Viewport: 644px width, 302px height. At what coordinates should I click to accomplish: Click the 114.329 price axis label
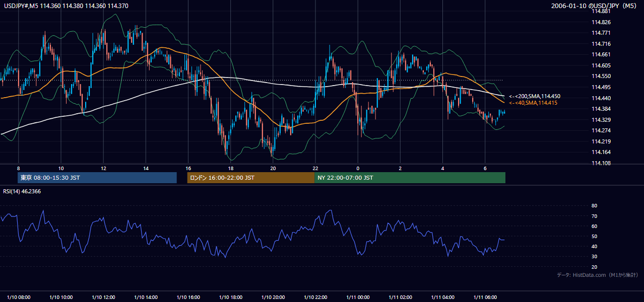pyautogui.click(x=601, y=120)
